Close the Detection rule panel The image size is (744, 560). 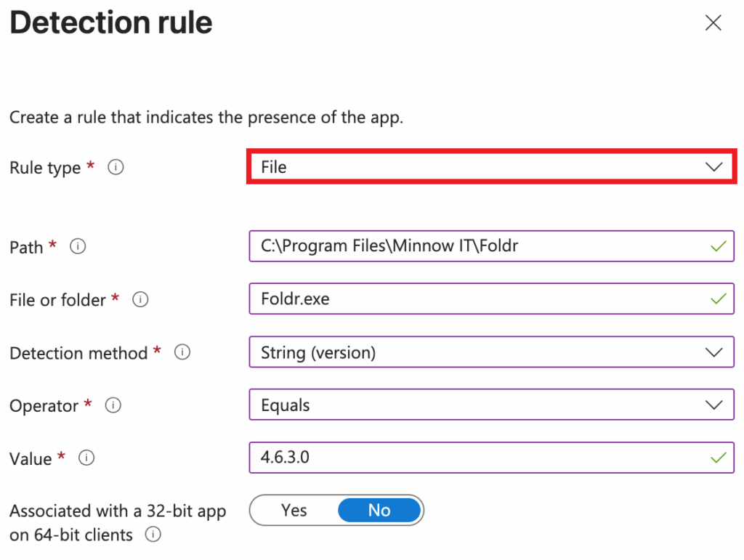pyautogui.click(x=713, y=23)
